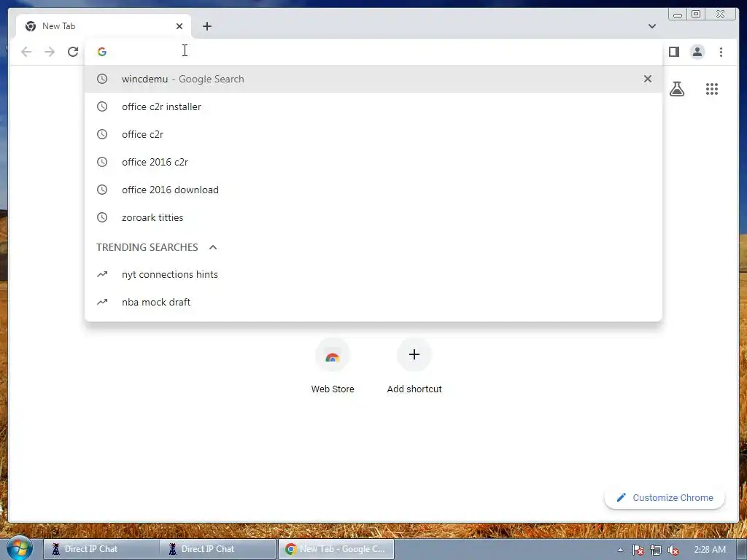The image size is (747, 560).
Task: Go forward with the forward arrow
Action: [x=50, y=52]
